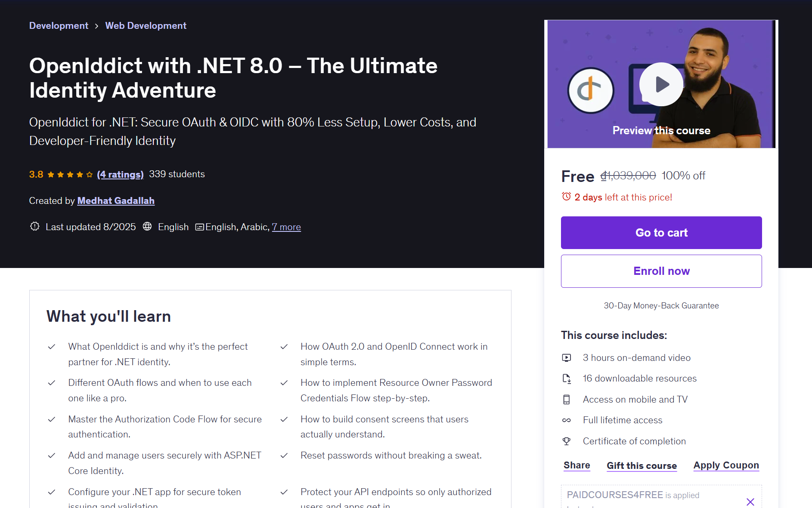Click the alarm clock icon near 2 days left
Screen dimensions: 812x508
coord(566,197)
